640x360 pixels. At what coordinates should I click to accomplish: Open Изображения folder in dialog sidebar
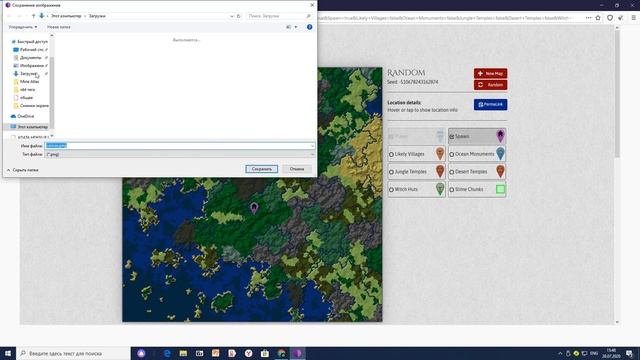pos(31,66)
